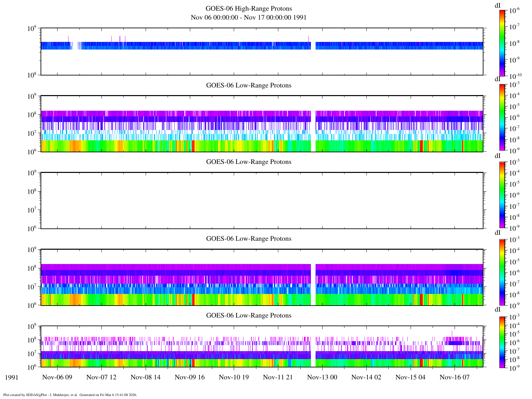Select the Nov-08 14 time axis label
This screenshot has height=399, width=532.
[146, 377]
